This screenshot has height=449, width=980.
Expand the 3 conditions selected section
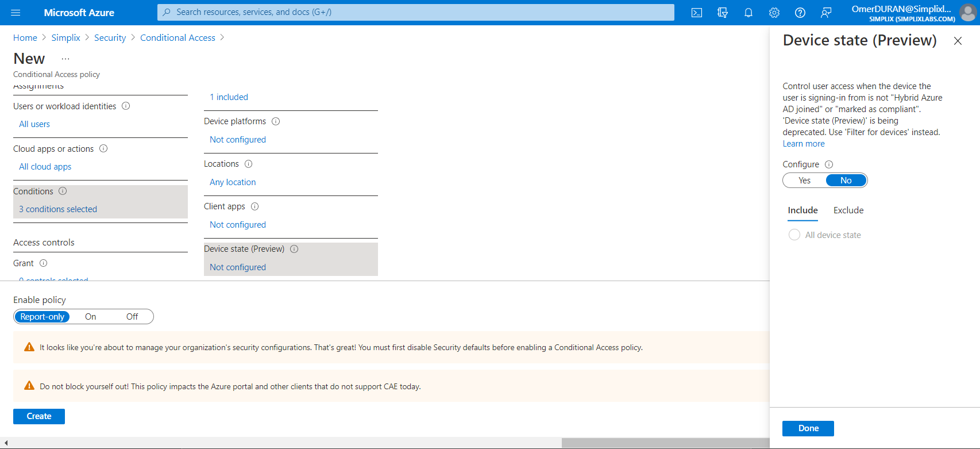(58, 209)
